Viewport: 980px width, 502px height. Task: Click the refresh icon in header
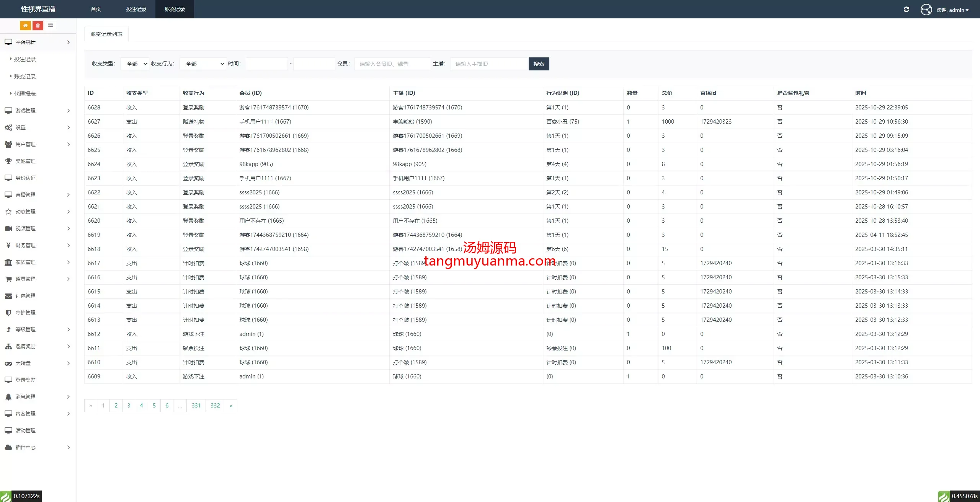coord(906,10)
